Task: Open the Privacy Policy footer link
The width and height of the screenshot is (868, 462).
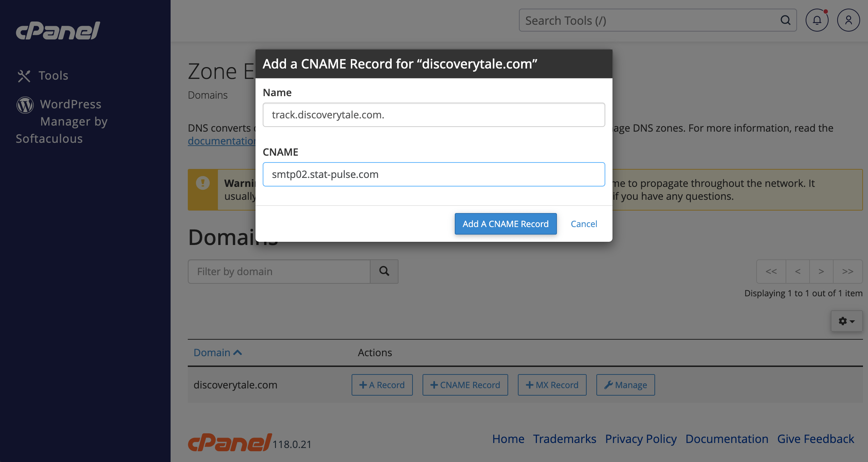Action: point(641,439)
